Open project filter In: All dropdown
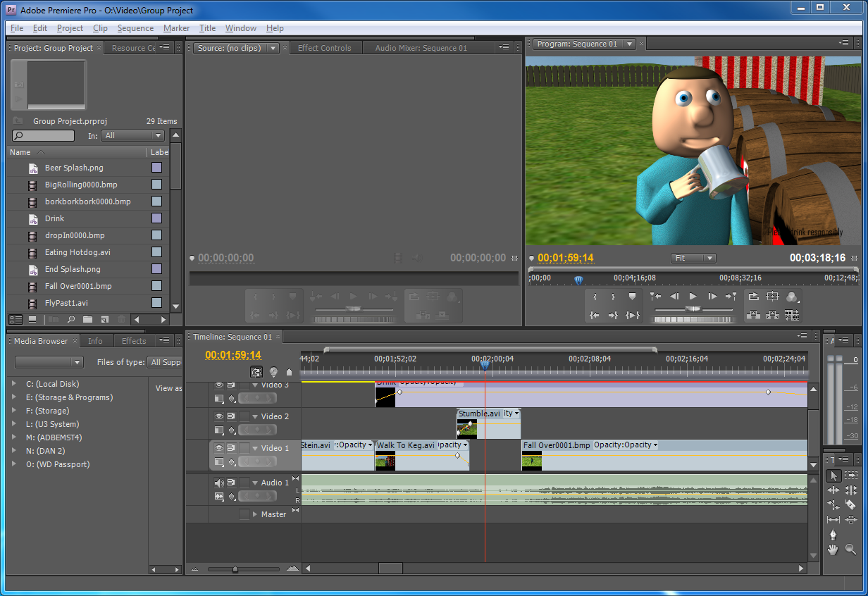Viewport: 868px width, 596px height. (x=132, y=135)
